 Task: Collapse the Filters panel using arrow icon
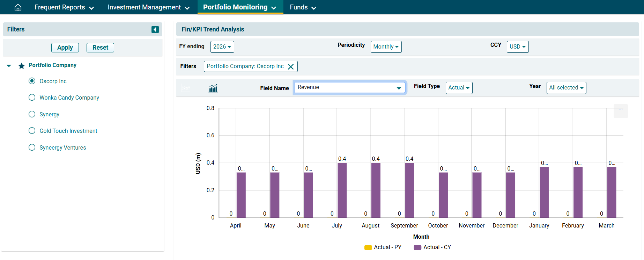(x=155, y=29)
